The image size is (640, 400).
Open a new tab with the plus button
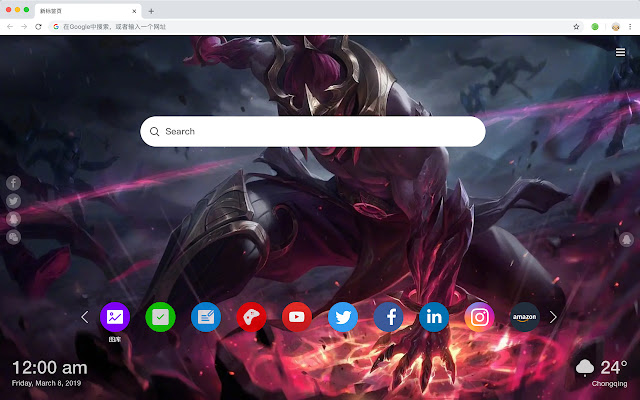click(151, 11)
